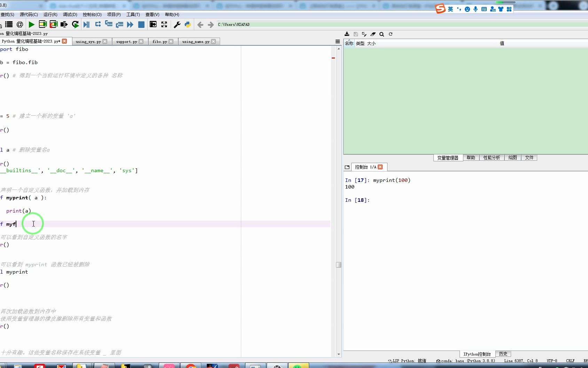
Task: Close the using_name.py tab
Action: tap(213, 41)
